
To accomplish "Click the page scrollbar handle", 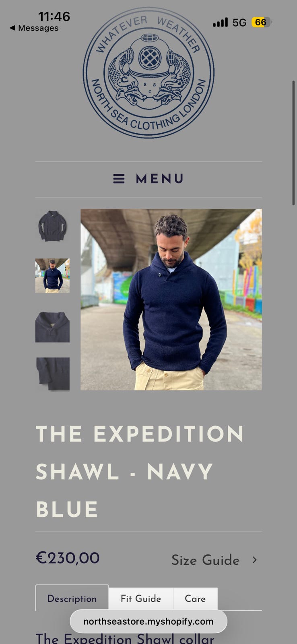I will pyautogui.click(x=294, y=143).
